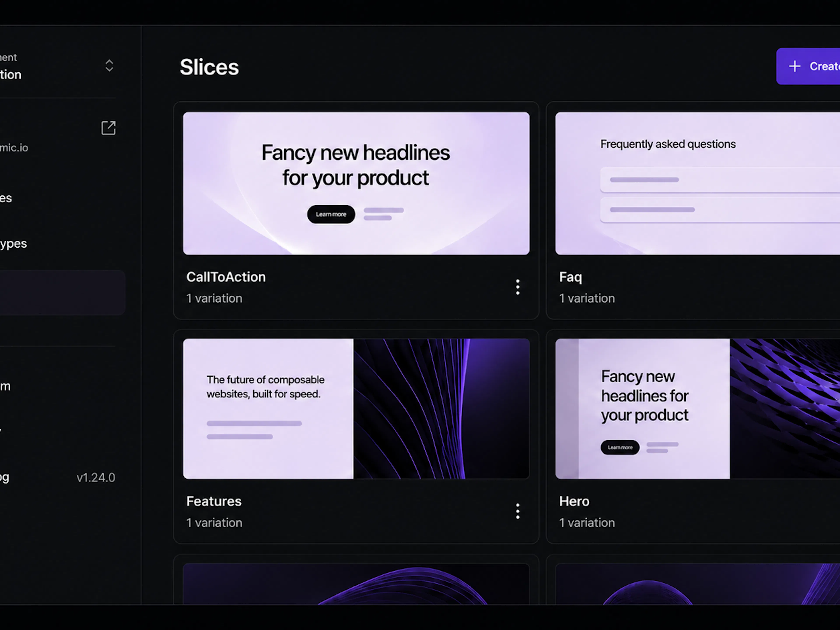Open the external link icon in sidebar
This screenshot has width=840, height=630.
tap(108, 128)
